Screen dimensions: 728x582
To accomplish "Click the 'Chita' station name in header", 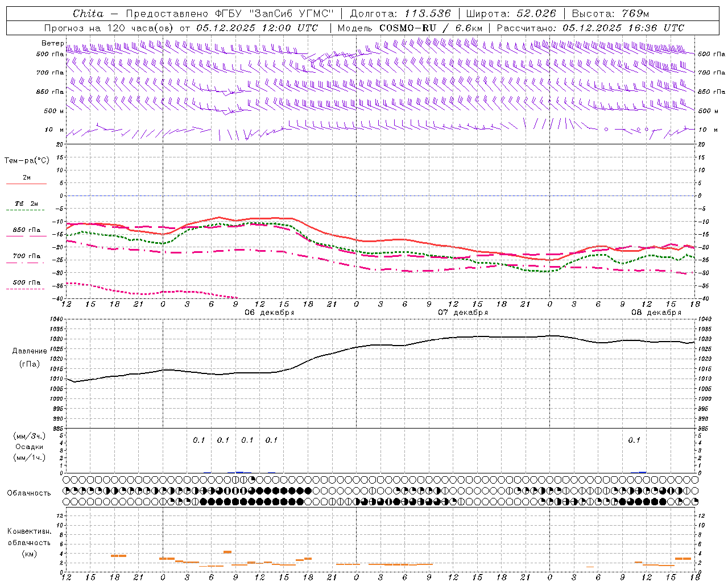I will (x=88, y=14).
